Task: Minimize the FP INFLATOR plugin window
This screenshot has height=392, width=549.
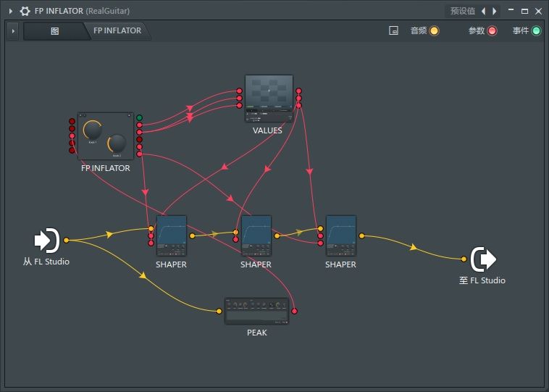Action: (511, 11)
